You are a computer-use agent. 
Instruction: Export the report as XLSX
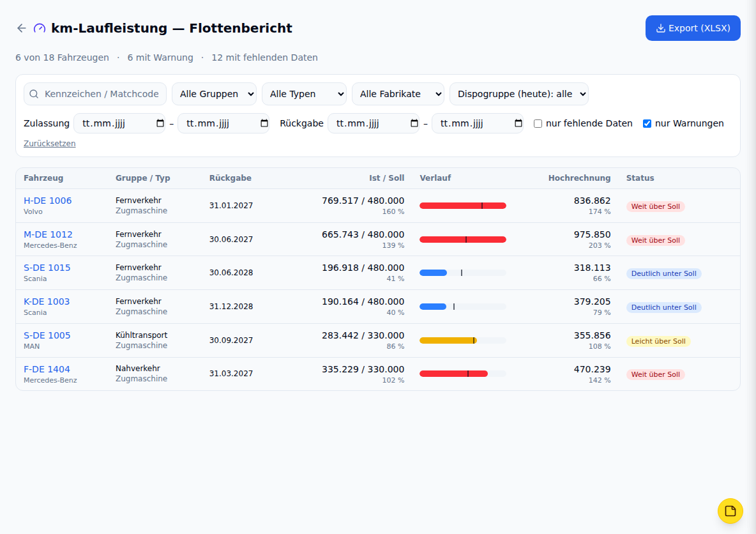coord(693,28)
